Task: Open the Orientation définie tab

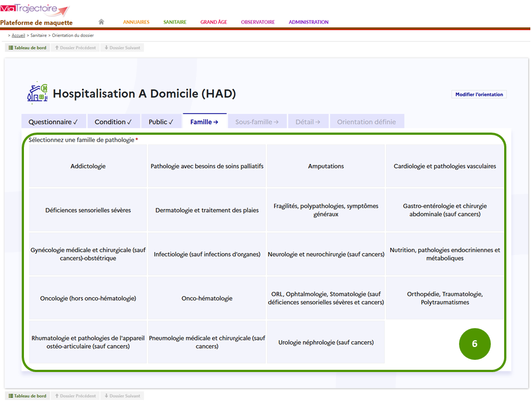Action: click(x=367, y=121)
